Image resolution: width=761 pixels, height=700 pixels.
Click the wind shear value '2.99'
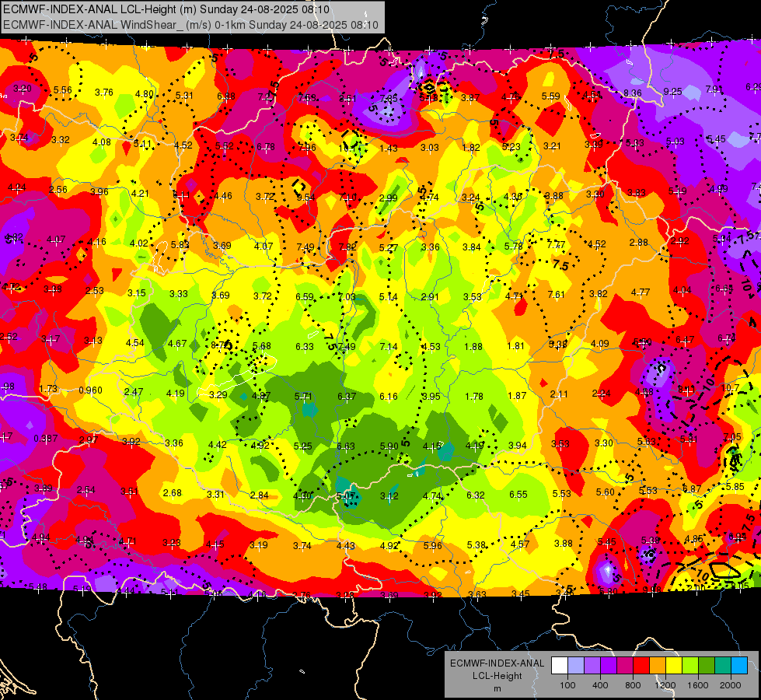coord(388,198)
